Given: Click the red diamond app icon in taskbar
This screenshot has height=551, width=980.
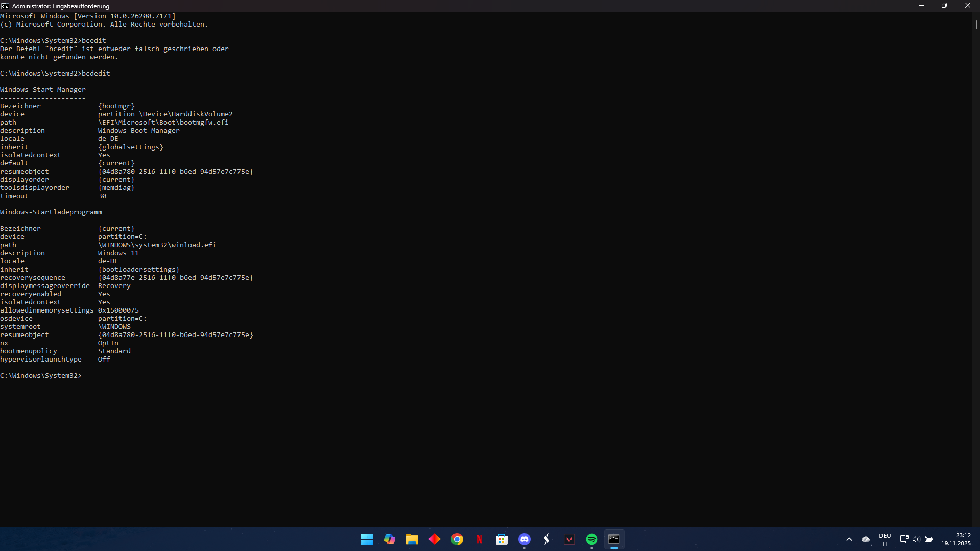Looking at the screenshot, I should pyautogui.click(x=434, y=539).
